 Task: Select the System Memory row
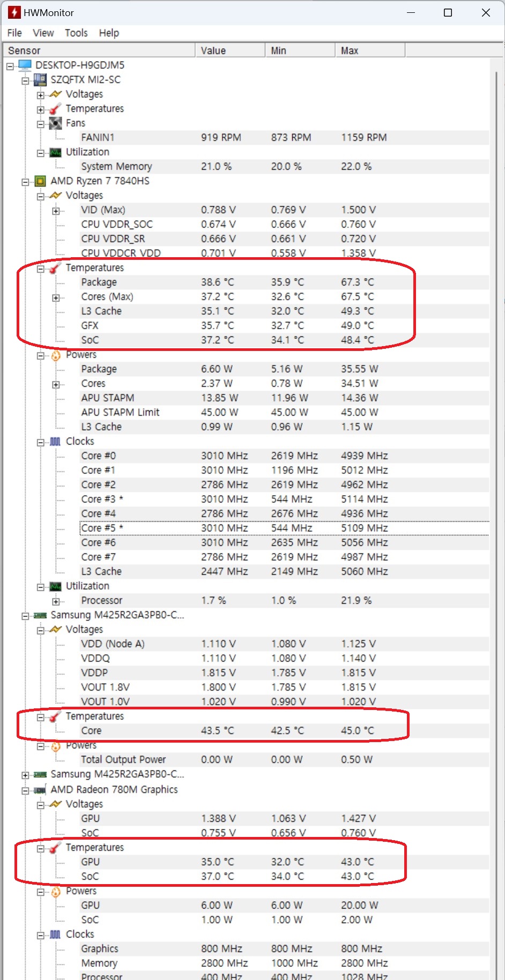(x=284, y=167)
